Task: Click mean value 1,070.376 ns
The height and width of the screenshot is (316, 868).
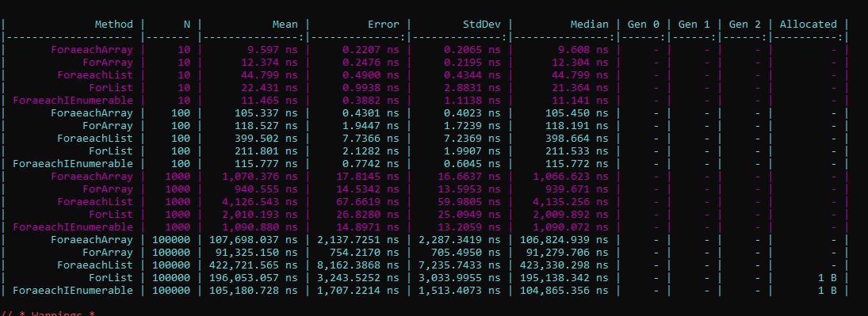Action: point(260,177)
